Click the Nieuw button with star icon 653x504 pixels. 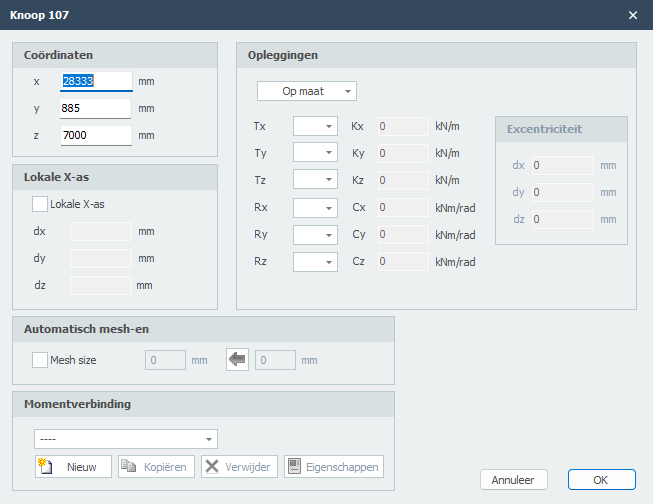coord(73,467)
